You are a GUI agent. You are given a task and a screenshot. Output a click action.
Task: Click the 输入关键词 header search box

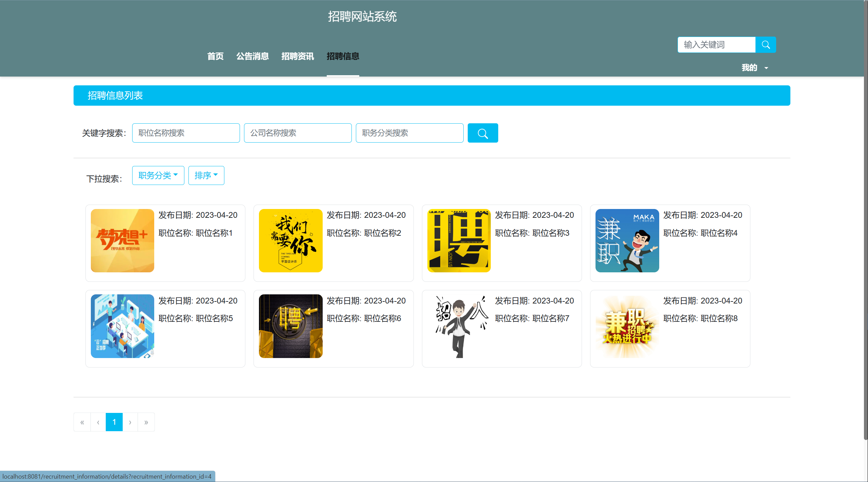click(716, 45)
